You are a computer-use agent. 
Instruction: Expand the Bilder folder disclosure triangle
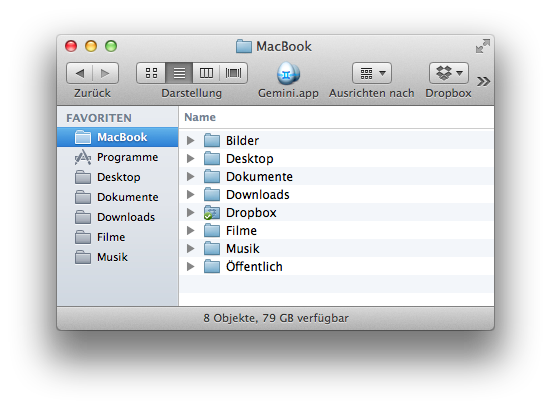pos(190,141)
